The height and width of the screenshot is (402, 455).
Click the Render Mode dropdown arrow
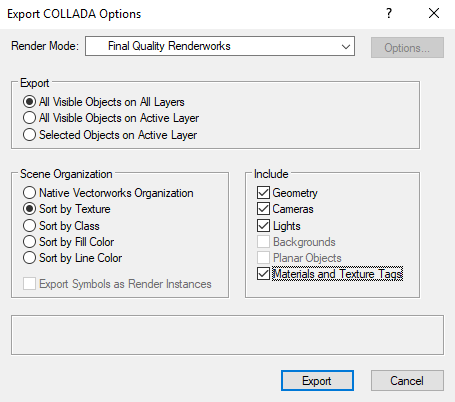pos(346,47)
